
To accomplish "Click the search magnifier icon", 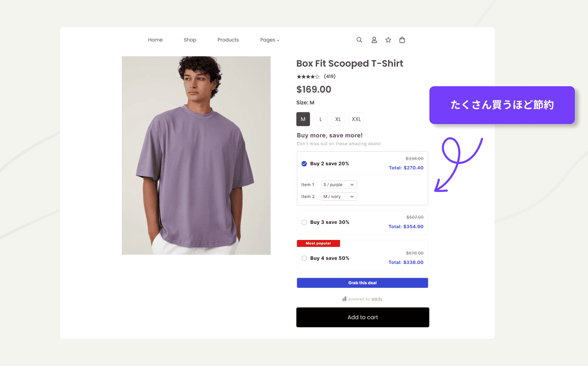I will point(359,40).
